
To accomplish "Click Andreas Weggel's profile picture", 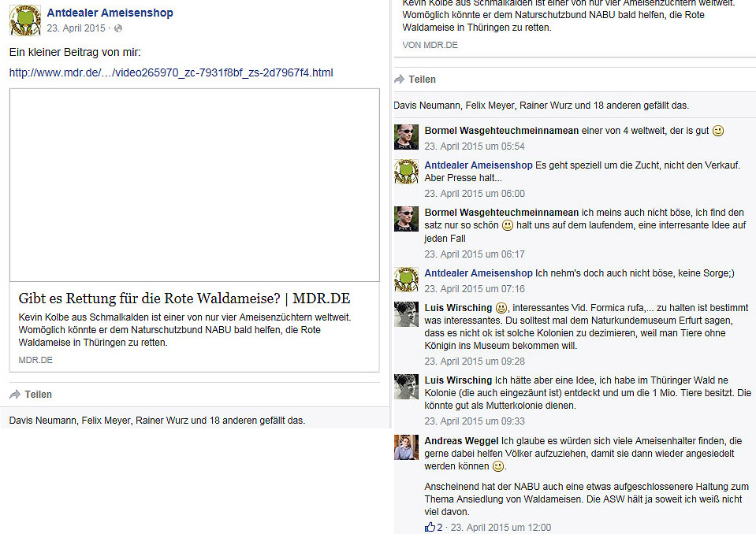I will [x=406, y=447].
